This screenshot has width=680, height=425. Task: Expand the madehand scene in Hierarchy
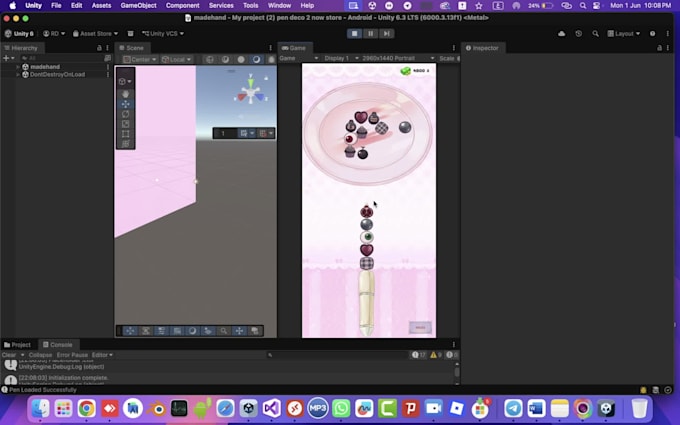pyautogui.click(x=18, y=67)
